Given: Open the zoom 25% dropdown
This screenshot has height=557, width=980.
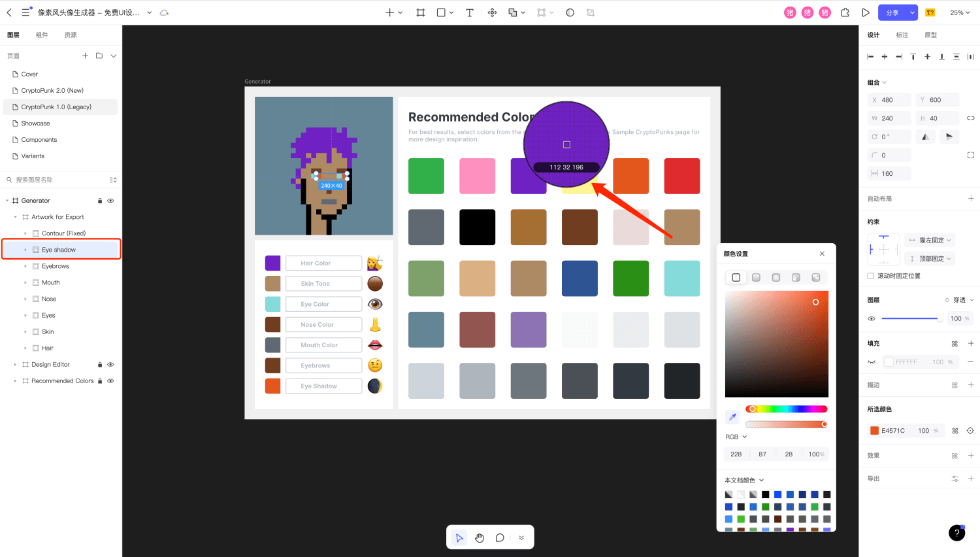Looking at the screenshot, I should tap(960, 12).
